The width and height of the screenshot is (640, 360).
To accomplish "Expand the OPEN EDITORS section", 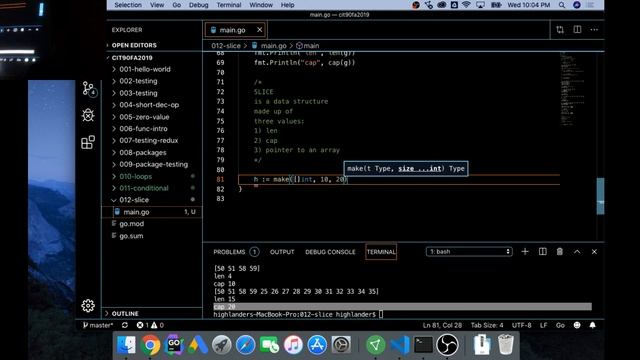I will [134, 45].
